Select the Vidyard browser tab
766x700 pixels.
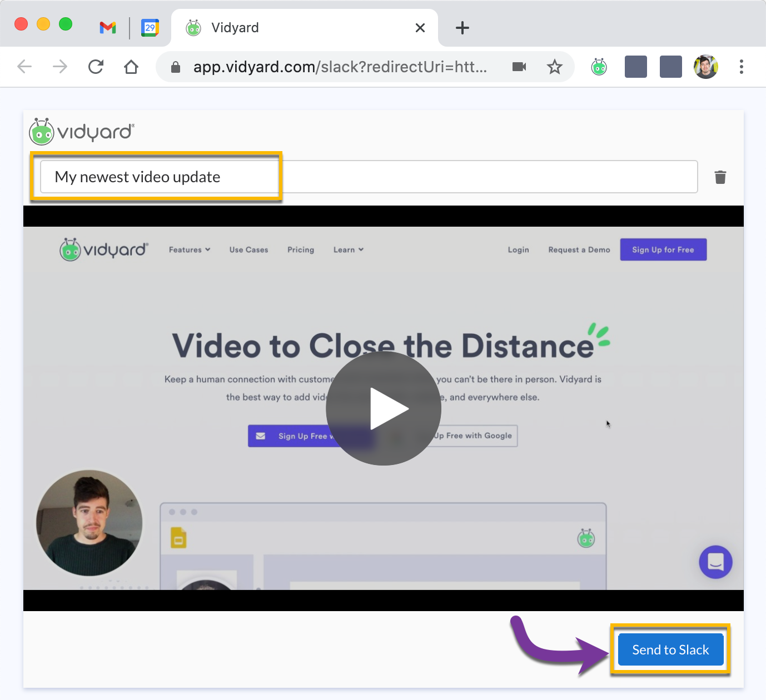coord(304,28)
